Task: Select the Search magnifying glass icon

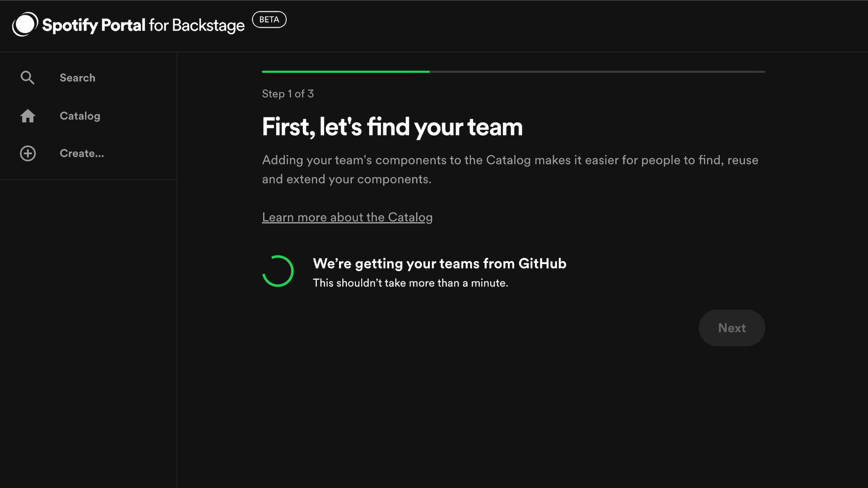Action: pyautogui.click(x=28, y=77)
